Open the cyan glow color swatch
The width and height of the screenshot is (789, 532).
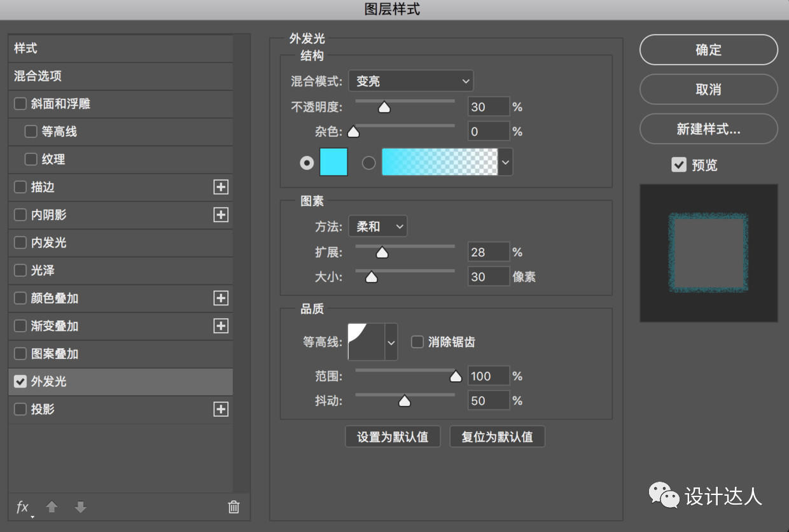click(333, 162)
